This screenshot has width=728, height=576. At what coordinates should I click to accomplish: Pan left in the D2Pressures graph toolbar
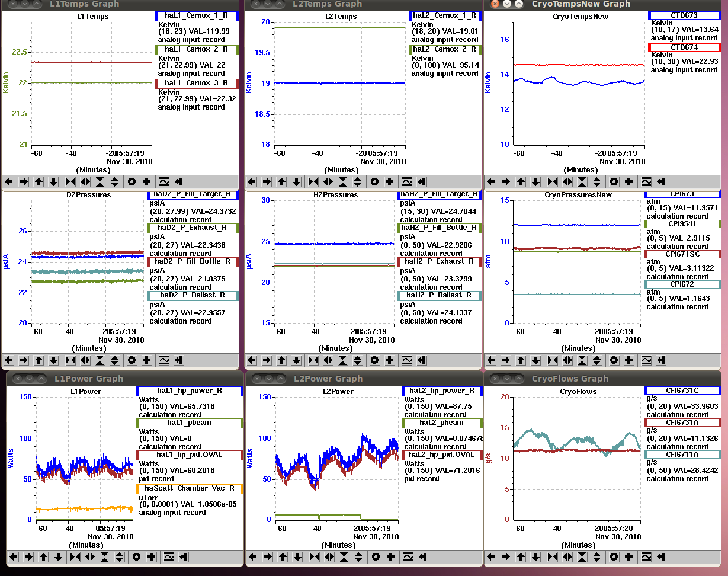[x=9, y=360]
